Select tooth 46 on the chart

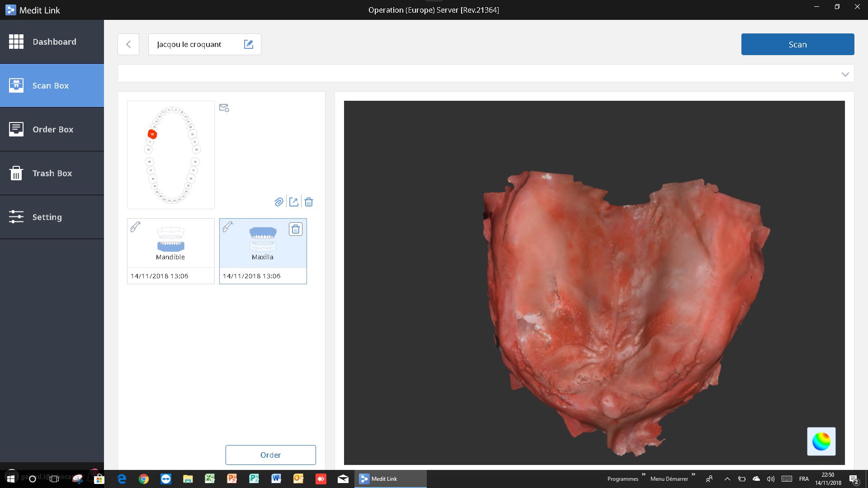click(153, 178)
